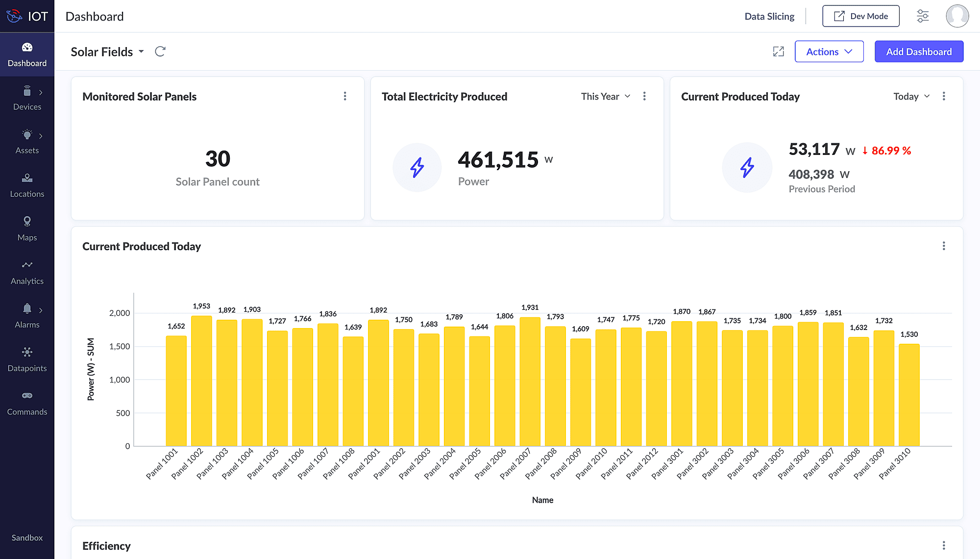
Task: Expand the Actions dropdown button
Action: coord(829,51)
